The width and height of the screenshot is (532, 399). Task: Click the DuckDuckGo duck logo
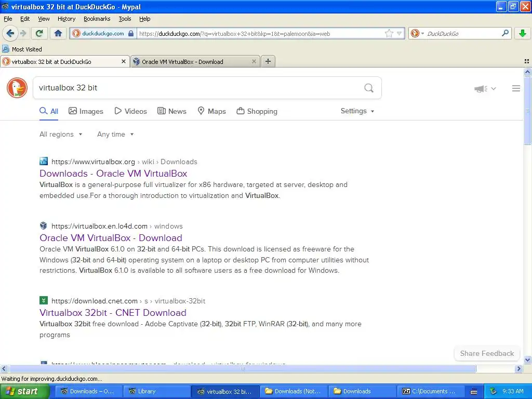click(17, 87)
